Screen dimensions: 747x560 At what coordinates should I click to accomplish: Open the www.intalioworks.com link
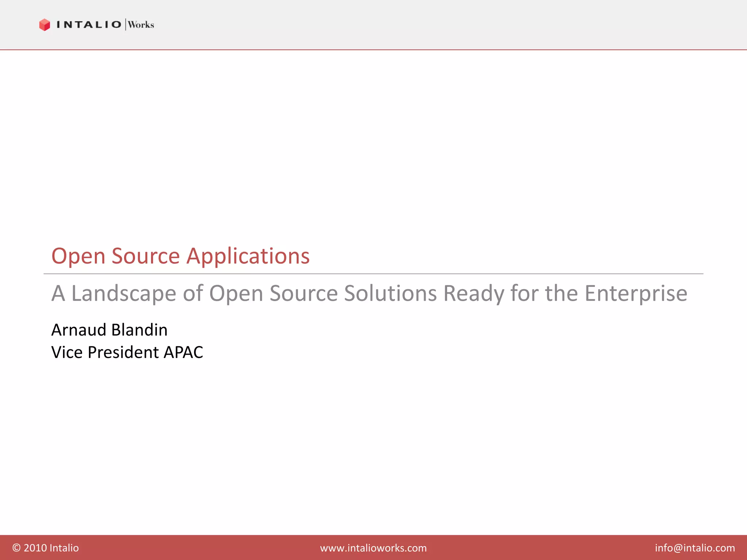tap(373, 548)
